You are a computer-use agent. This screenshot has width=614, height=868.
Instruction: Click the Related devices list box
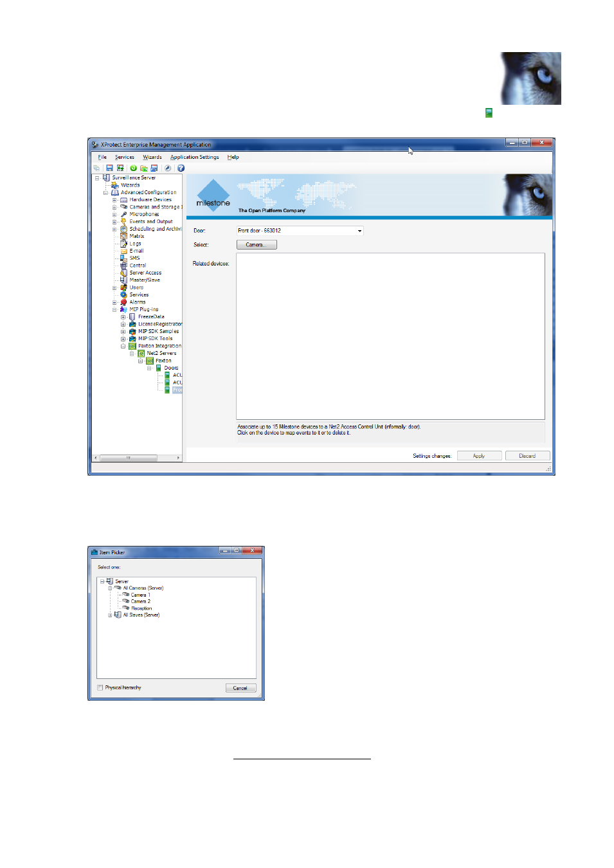coord(390,336)
